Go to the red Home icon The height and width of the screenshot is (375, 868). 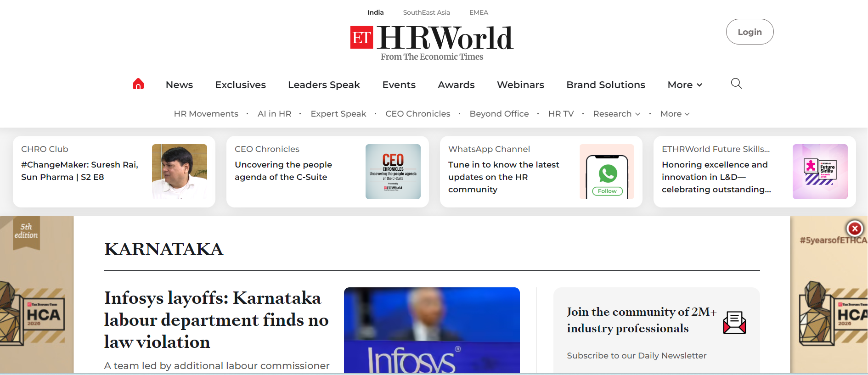138,84
